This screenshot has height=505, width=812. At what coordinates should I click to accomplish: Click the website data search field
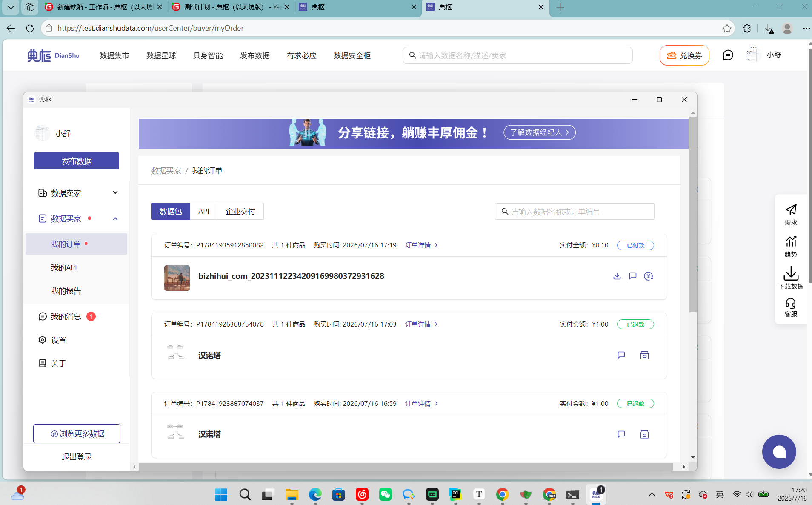pyautogui.click(x=518, y=55)
